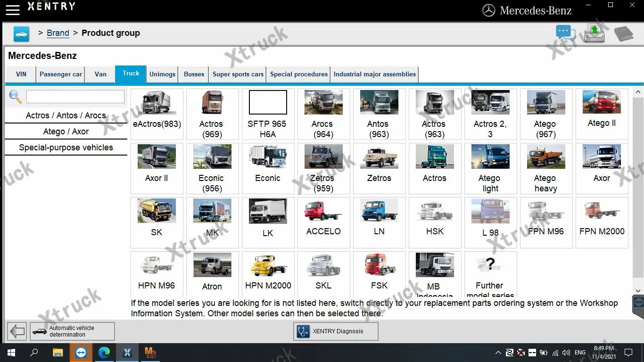Open Further model series
The height and width of the screenshot is (362, 644).
tap(491, 274)
